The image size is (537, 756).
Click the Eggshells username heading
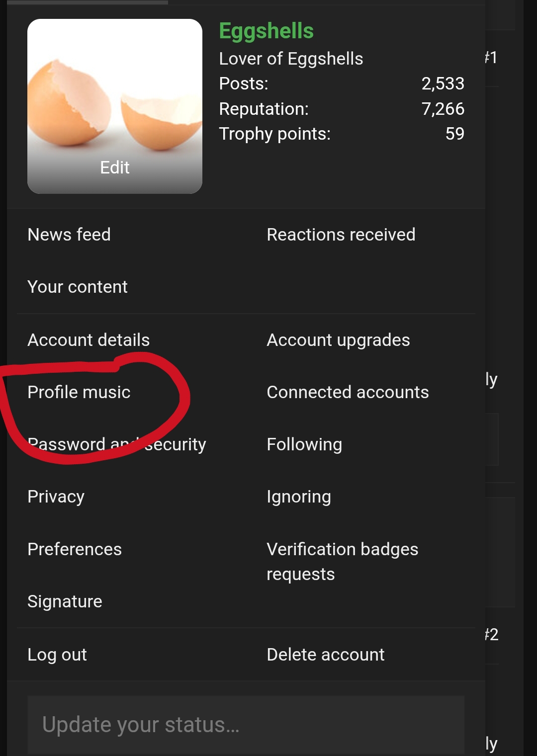pyautogui.click(x=265, y=31)
